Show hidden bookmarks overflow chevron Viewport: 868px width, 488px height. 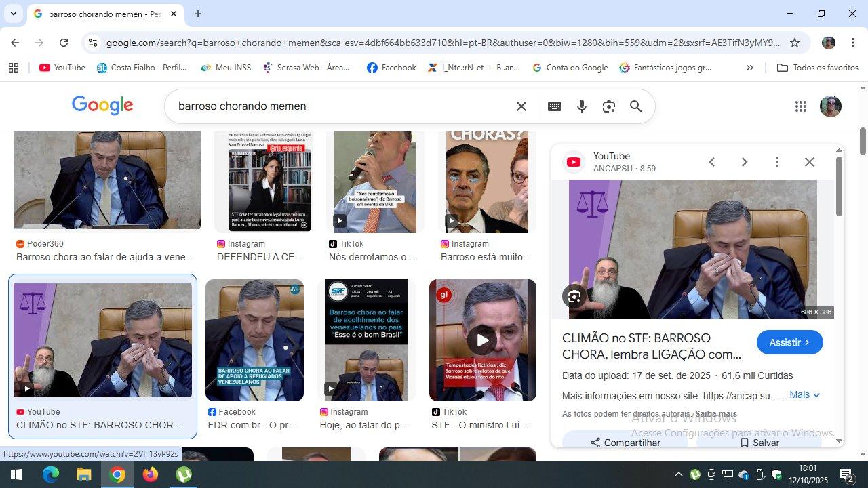749,68
